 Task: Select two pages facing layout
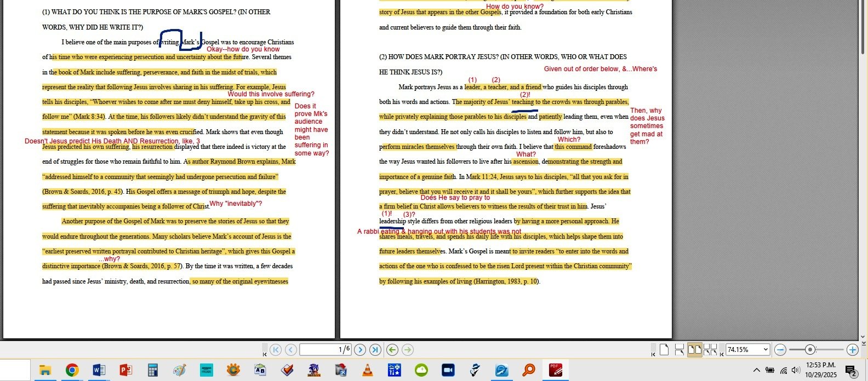(x=695, y=350)
